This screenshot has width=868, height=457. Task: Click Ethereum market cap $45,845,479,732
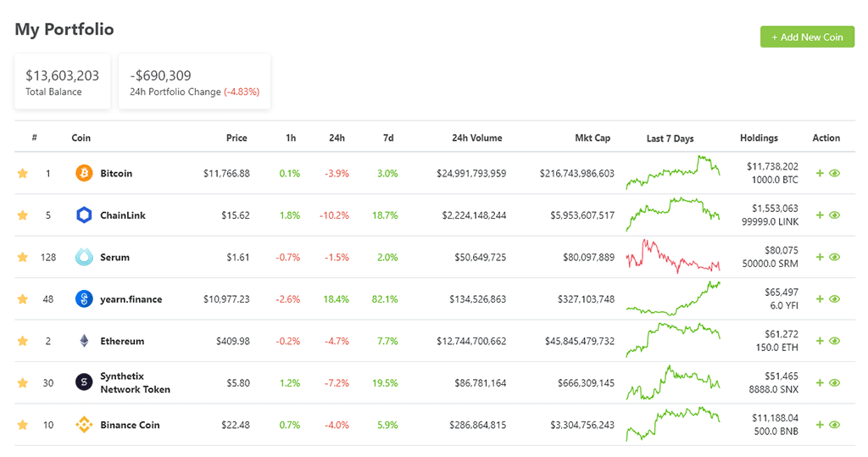(x=580, y=341)
